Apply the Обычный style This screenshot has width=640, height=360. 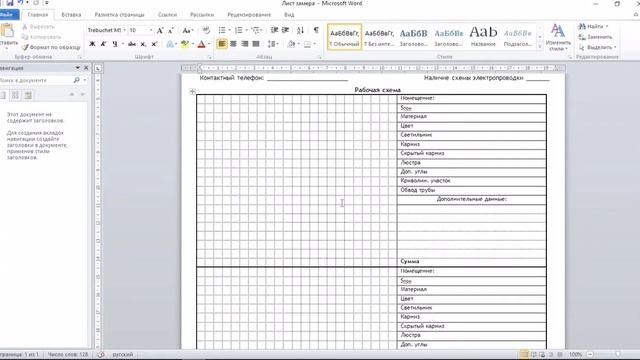pos(344,37)
